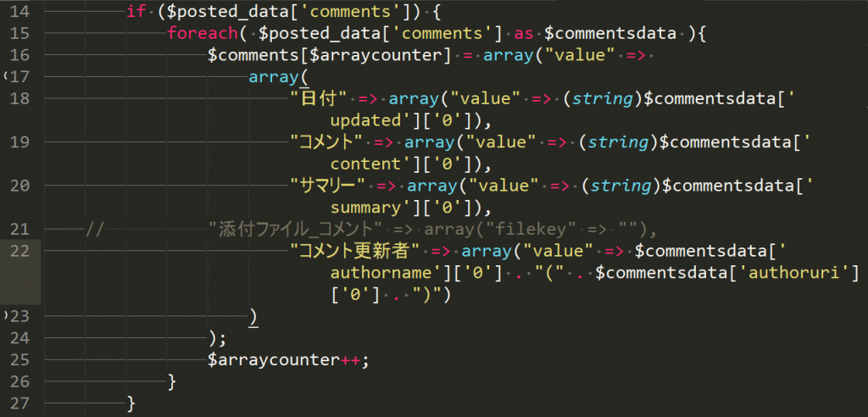Click line number 26 in the gutter
Image resolution: width=868 pixels, height=417 pixels.
(x=20, y=381)
